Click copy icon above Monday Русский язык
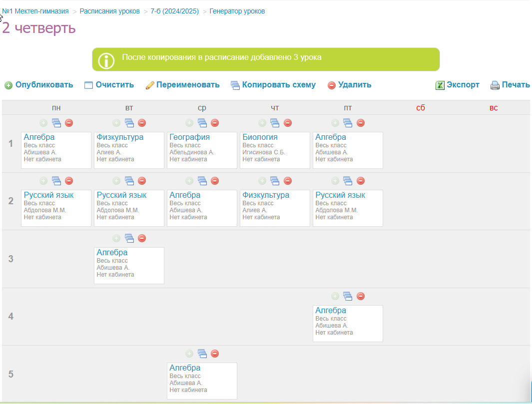 coord(56,181)
